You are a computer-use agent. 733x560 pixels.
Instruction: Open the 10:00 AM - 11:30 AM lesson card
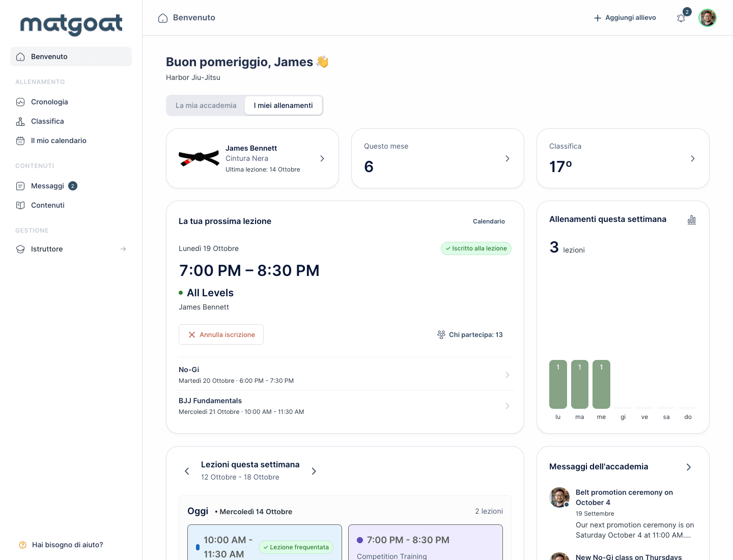[265, 543]
